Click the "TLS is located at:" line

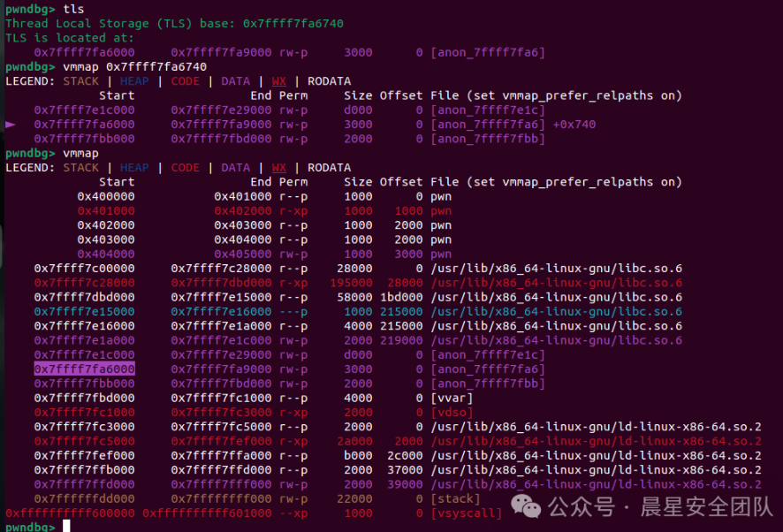tap(69, 38)
